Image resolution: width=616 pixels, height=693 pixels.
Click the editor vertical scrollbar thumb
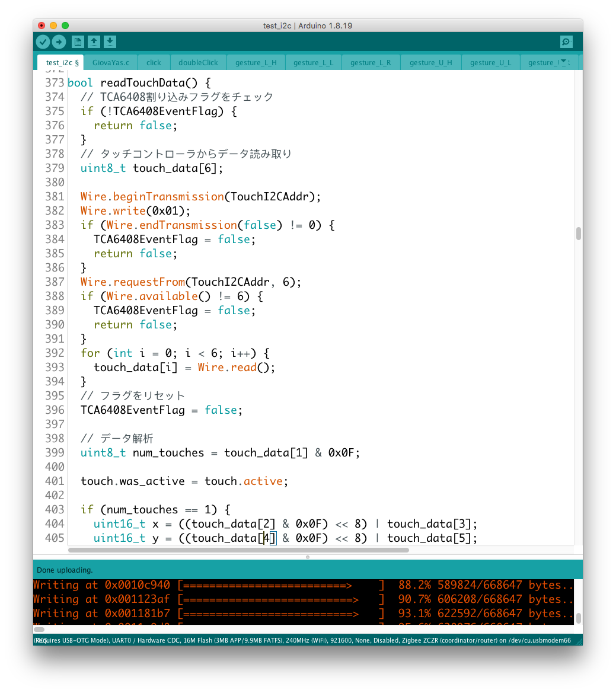click(x=578, y=234)
